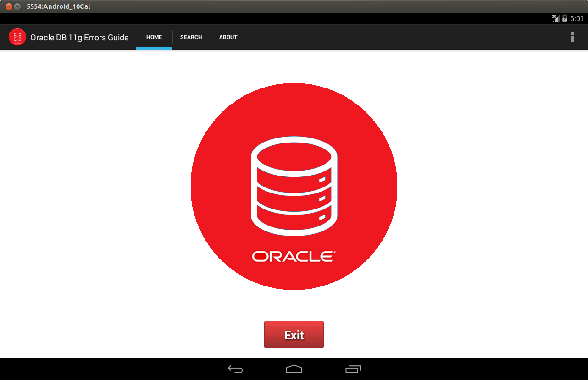Click the 3G signal strength indicator
The width and height of the screenshot is (588, 380).
[x=555, y=18]
